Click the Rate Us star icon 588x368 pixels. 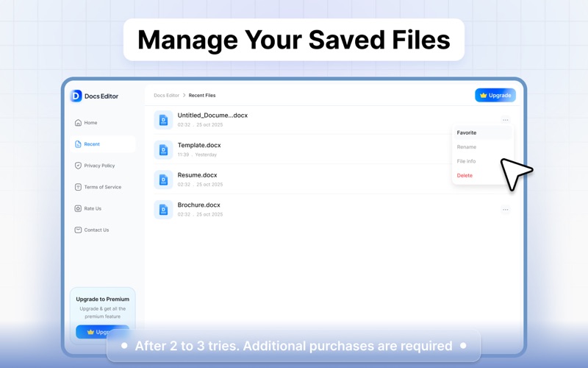point(78,208)
